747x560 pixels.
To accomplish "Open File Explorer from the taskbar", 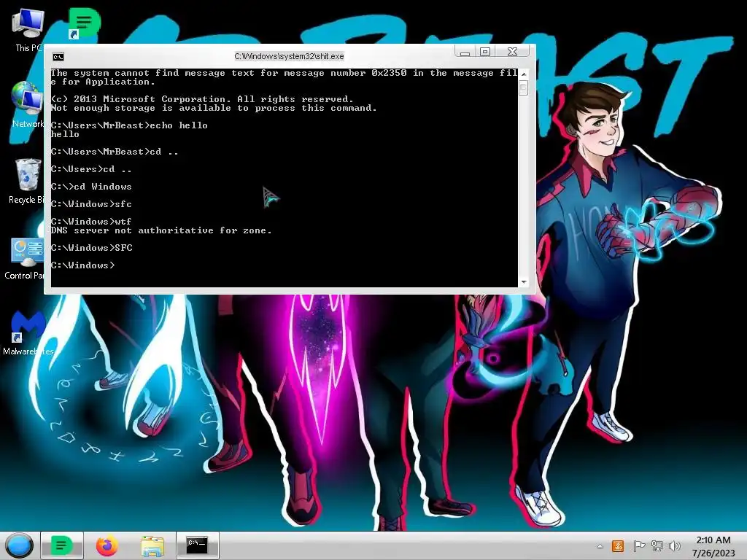I will click(152, 545).
